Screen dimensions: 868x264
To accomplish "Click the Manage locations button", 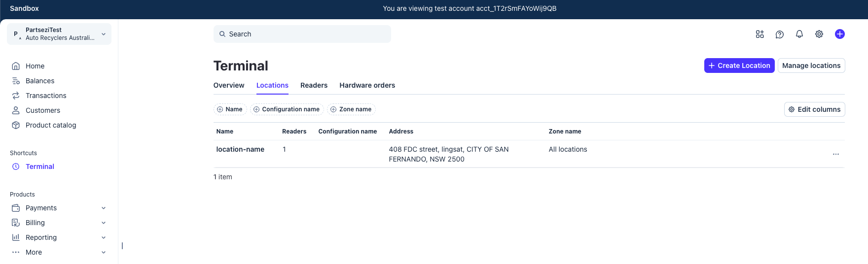I will click(811, 66).
